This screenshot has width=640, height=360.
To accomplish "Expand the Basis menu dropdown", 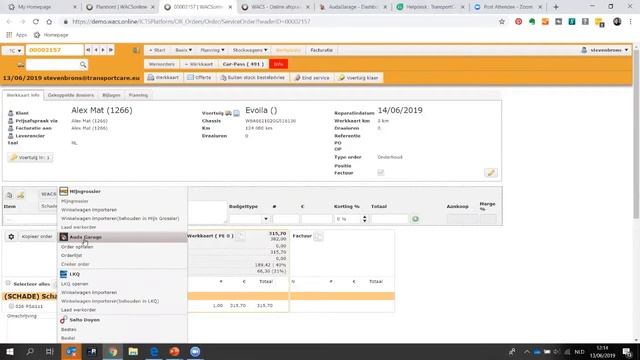I will pos(183,50).
